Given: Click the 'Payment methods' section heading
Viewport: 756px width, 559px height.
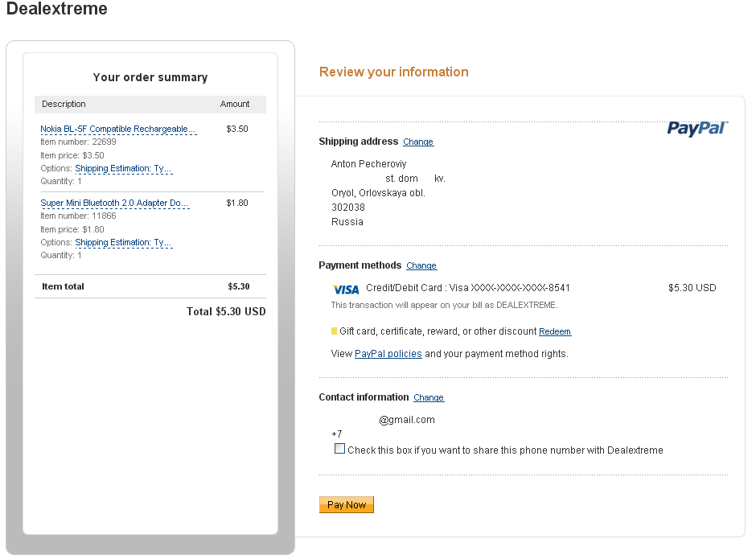Looking at the screenshot, I should pos(360,265).
